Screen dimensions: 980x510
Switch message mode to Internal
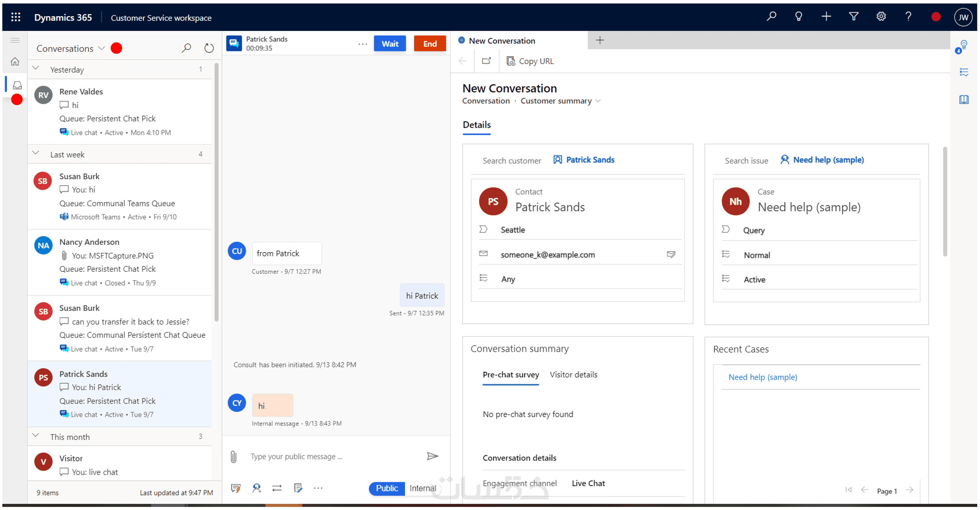423,488
